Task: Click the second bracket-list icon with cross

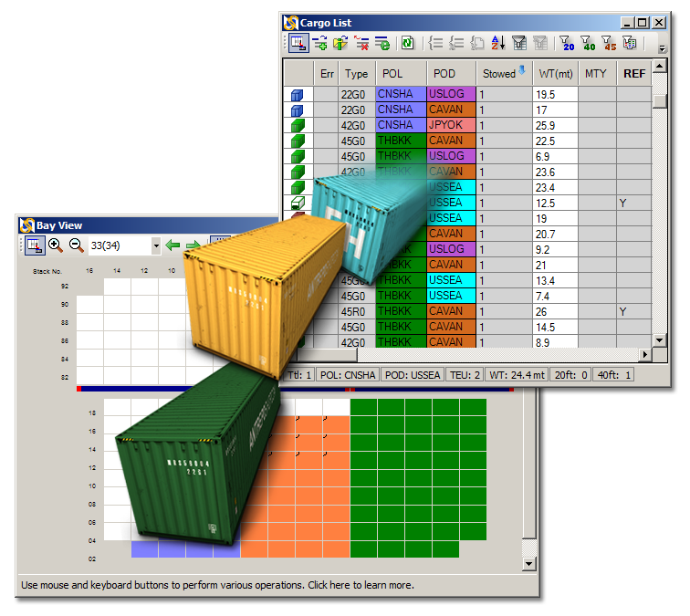Action: pos(456,43)
